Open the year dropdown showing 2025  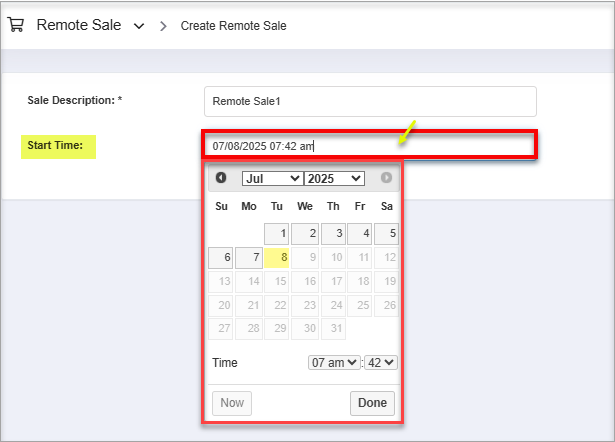pyautogui.click(x=334, y=178)
